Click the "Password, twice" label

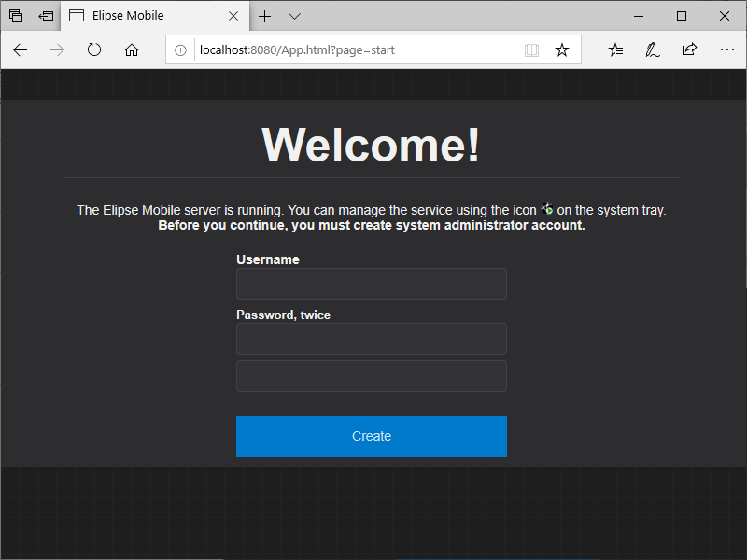[284, 315]
